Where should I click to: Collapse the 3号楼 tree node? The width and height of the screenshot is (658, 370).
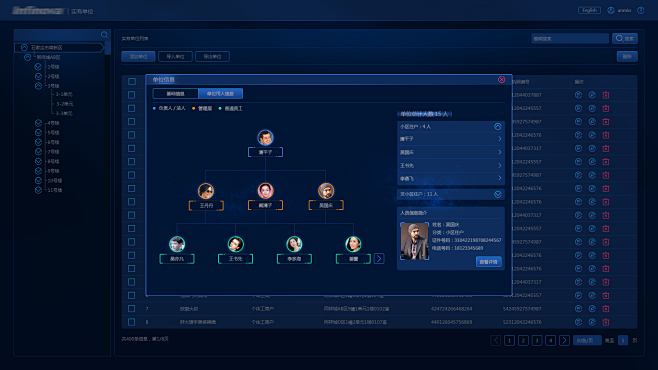(x=38, y=86)
